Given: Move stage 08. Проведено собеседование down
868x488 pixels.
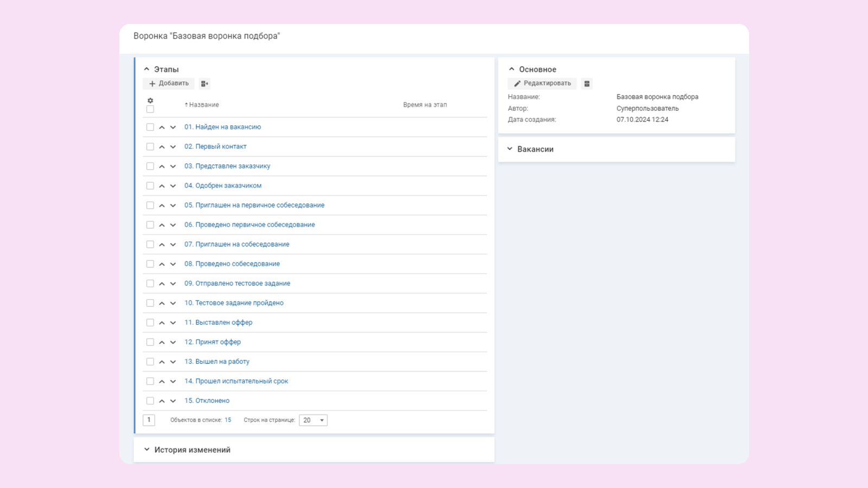Looking at the screenshot, I should 173,264.
